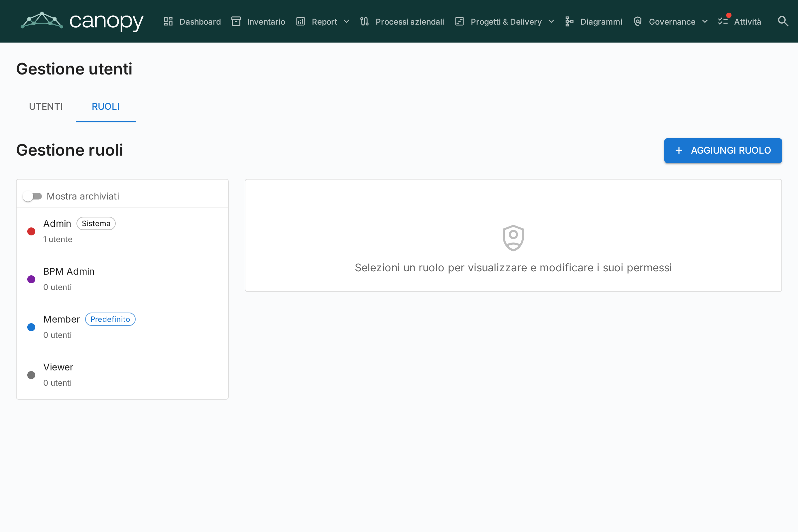Click the Dashboard grid icon
This screenshot has height=532, width=798.
tap(168, 21)
